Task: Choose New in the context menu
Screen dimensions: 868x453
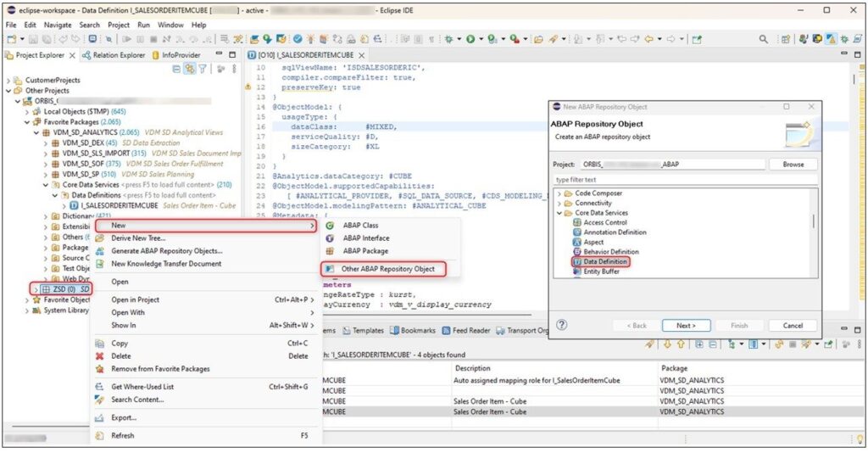Action: (x=205, y=226)
